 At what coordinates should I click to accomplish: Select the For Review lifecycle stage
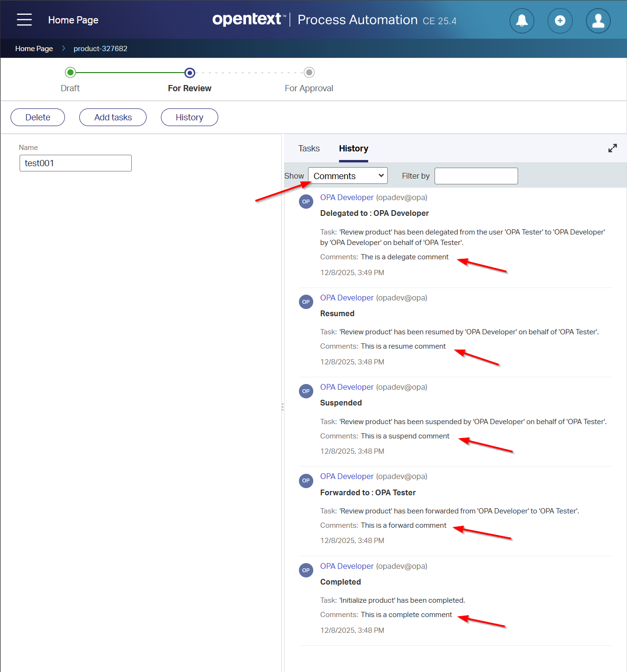tap(190, 73)
